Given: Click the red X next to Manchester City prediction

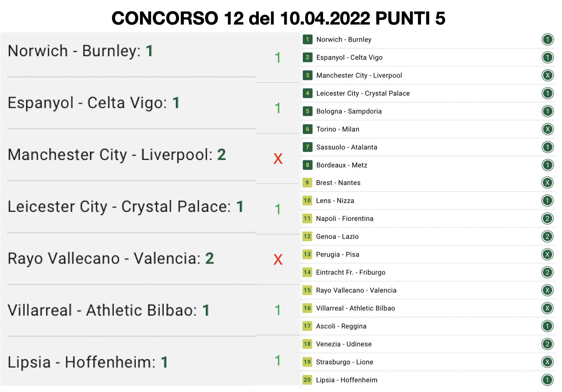Looking at the screenshot, I should 278,158.
